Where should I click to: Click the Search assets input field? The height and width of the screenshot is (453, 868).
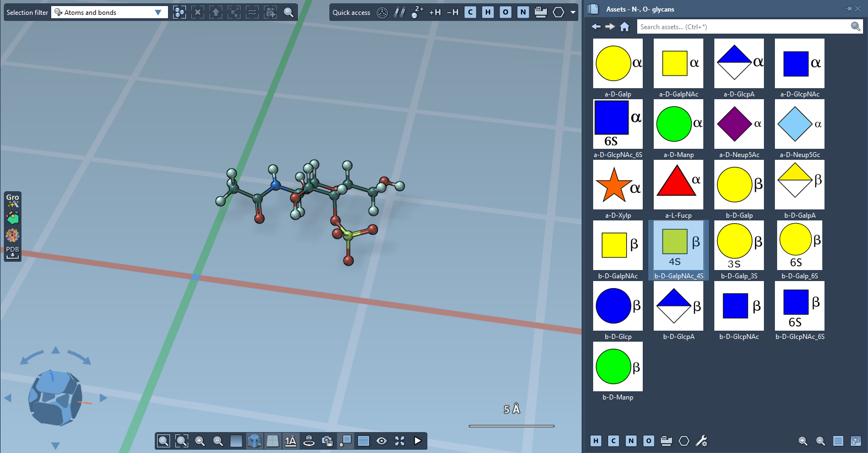(744, 26)
